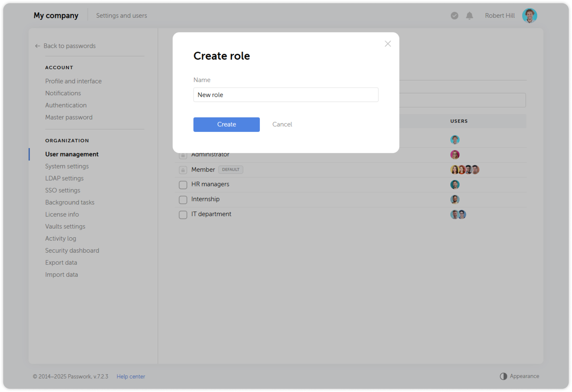Click the Appearance theme icon at bottom right

point(503,376)
